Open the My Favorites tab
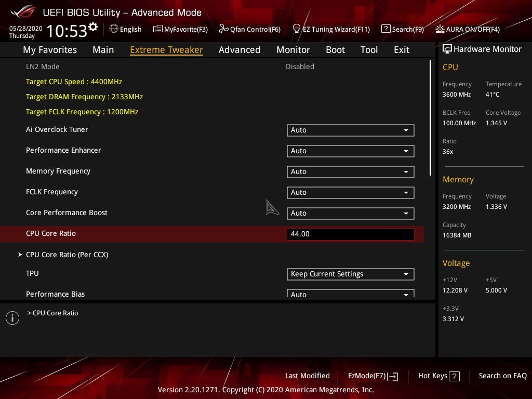Viewport: 532px width, 399px height. [50, 50]
